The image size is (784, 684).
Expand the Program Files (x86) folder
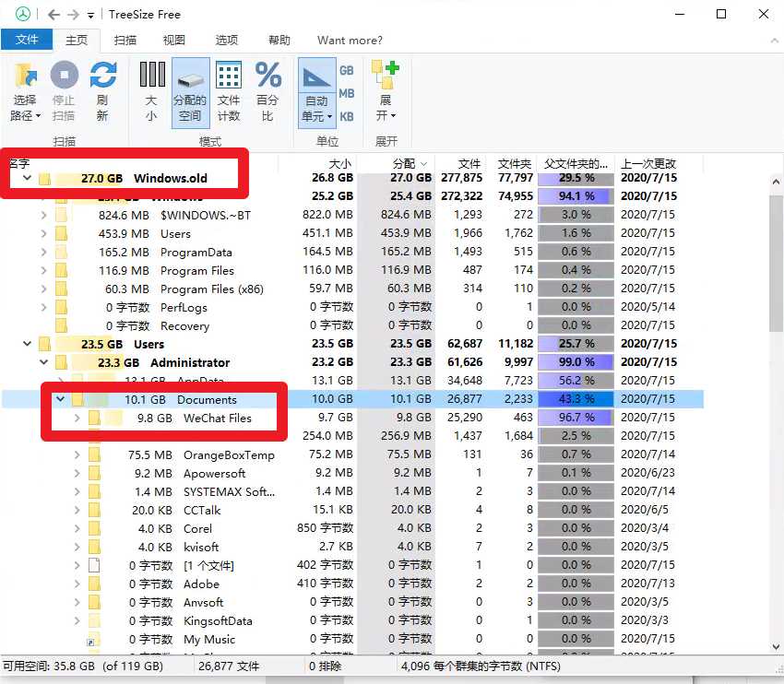click(43, 289)
